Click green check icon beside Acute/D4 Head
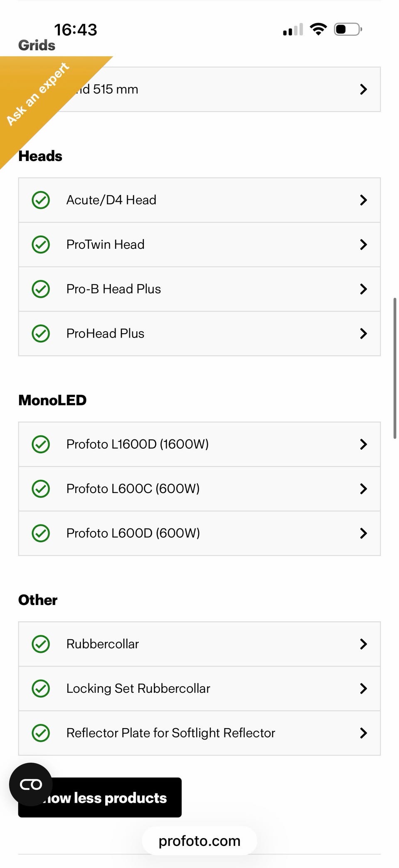 [x=41, y=200]
